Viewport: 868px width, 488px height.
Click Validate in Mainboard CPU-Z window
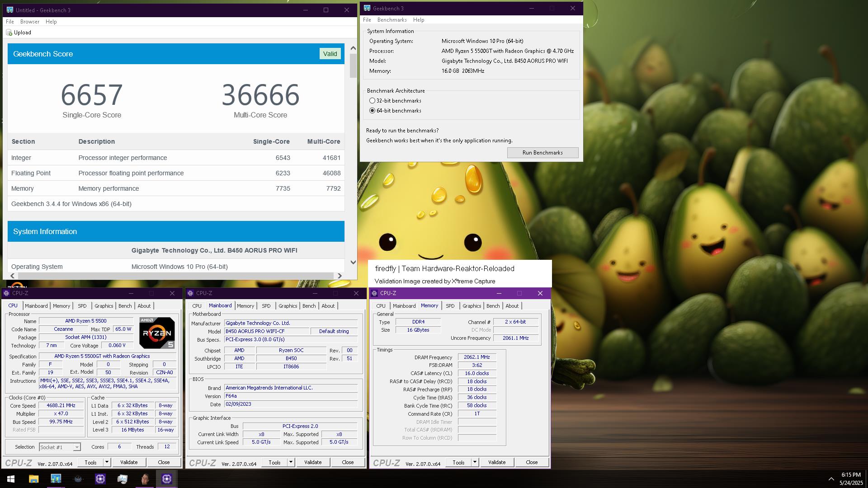coord(313,462)
